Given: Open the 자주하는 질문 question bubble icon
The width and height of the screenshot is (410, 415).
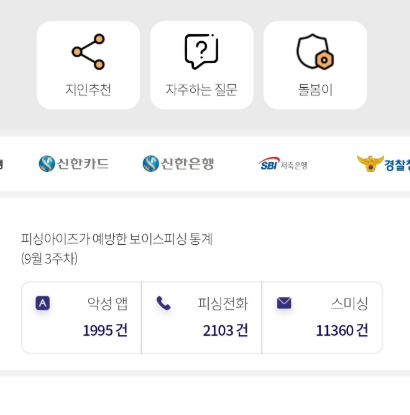Looking at the screenshot, I should pos(202,51).
